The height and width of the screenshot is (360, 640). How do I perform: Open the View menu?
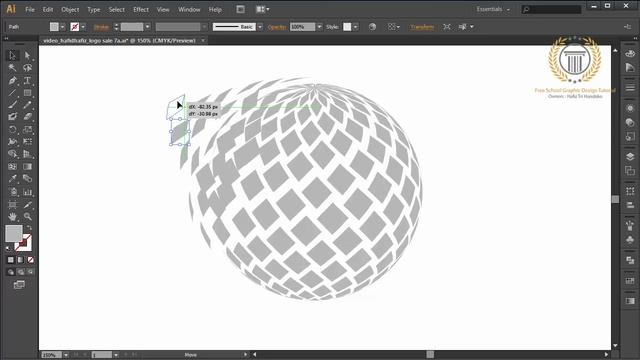[x=163, y=9]
